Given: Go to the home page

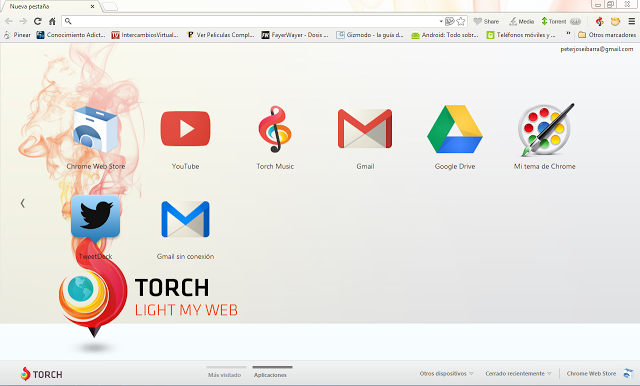Looking at the screenshot, I should tap(52, 21).
